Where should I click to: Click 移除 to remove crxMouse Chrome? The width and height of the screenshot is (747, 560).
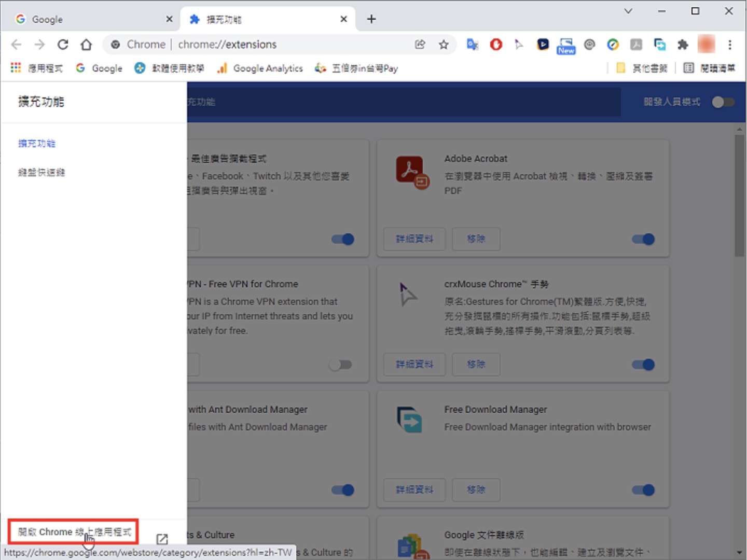coord(476,365)
